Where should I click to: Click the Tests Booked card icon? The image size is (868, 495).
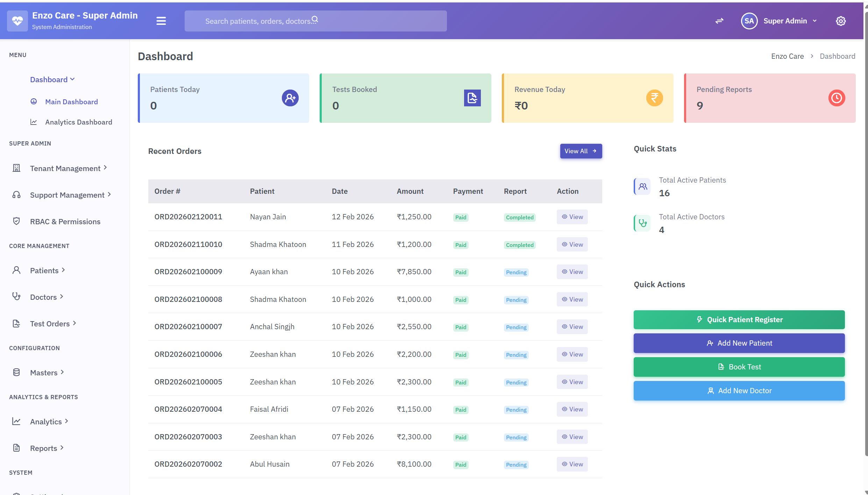click(472, 98)
